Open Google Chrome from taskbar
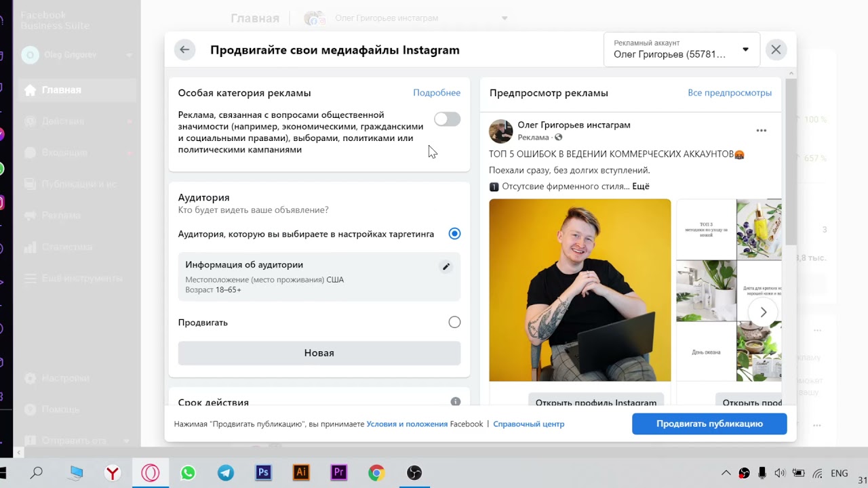 (376, 473)
